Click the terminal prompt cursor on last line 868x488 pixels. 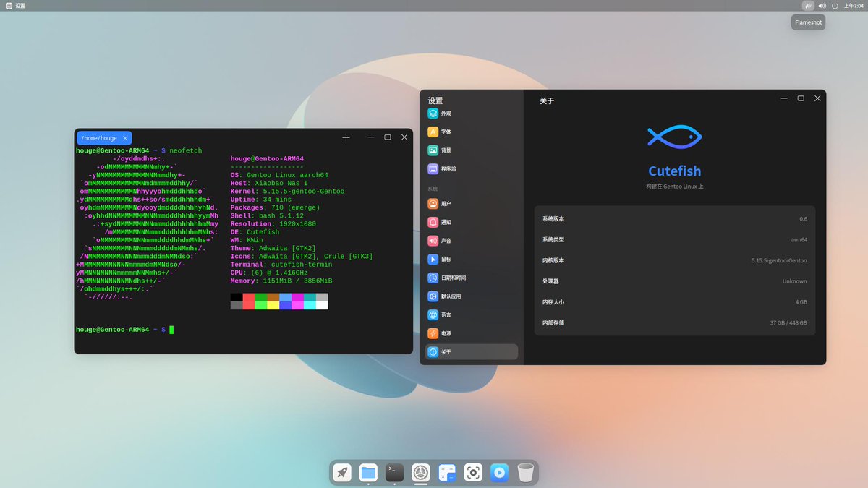click(x=171, y=330)
